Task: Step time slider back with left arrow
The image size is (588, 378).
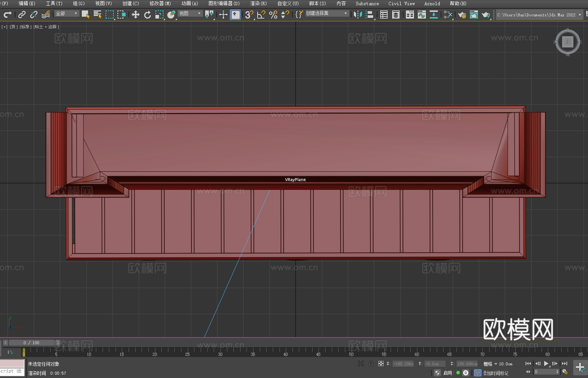Action: pyautogui.click(x=5, y=343)
